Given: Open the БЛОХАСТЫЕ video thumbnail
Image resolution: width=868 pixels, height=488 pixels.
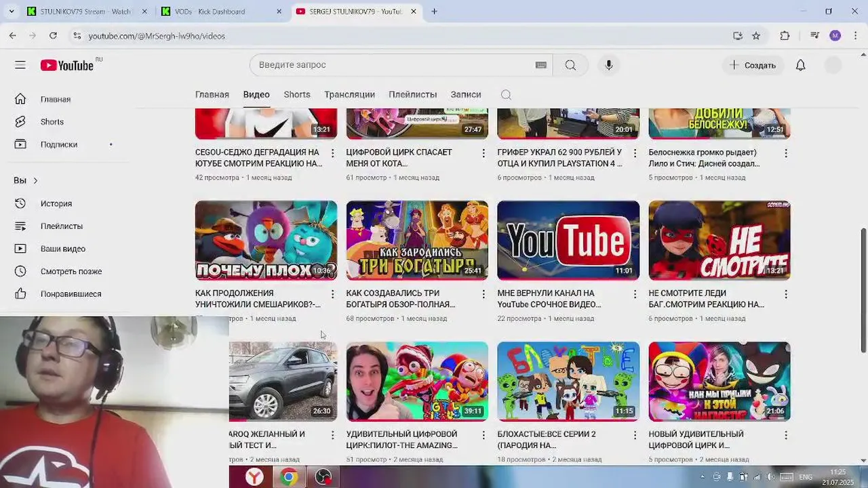Looking at the screenshot, I should click(568, 381).
